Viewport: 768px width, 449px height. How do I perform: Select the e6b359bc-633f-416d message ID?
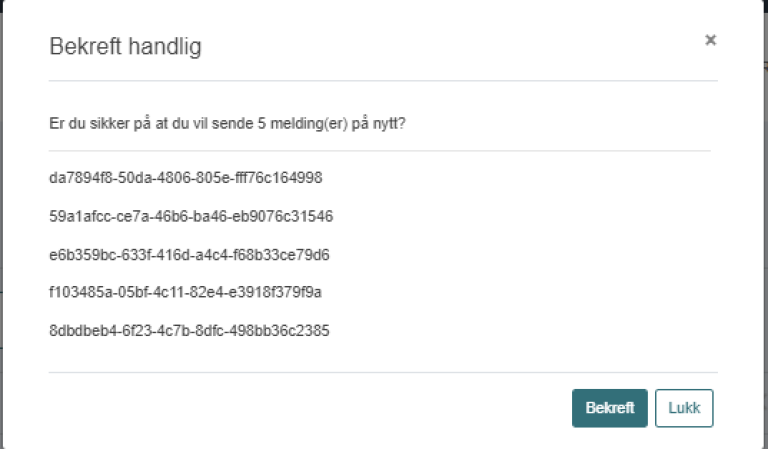(x=189, y=254)
